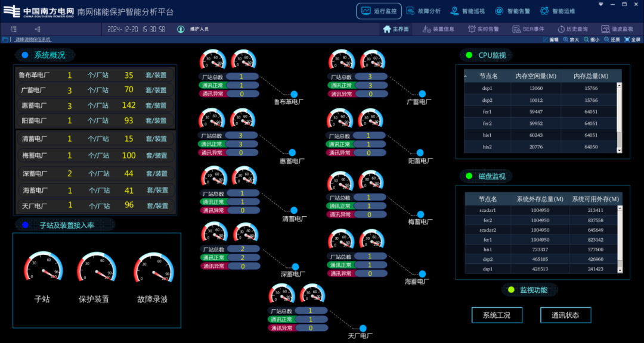Click the 维护人员 user avatar icon

(181, 29)
